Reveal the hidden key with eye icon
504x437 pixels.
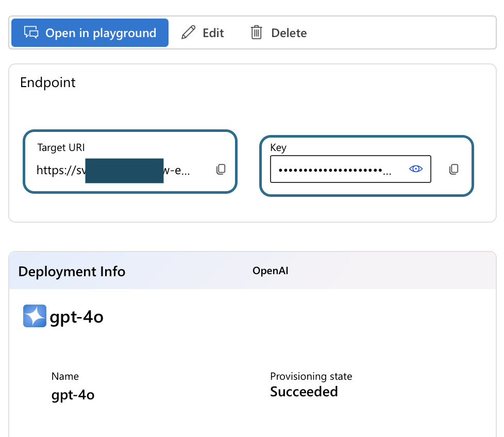415,169
